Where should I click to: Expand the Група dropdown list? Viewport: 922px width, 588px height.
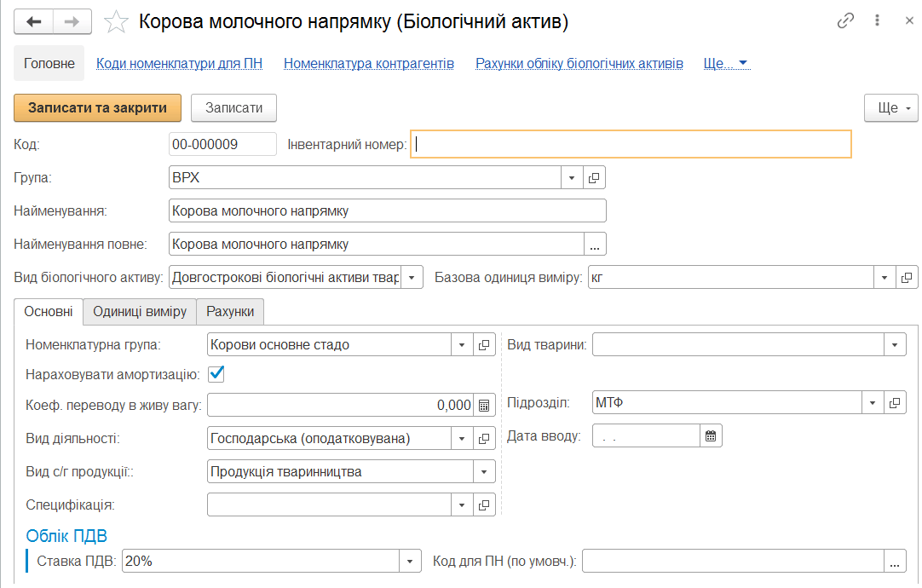[572, 177]
